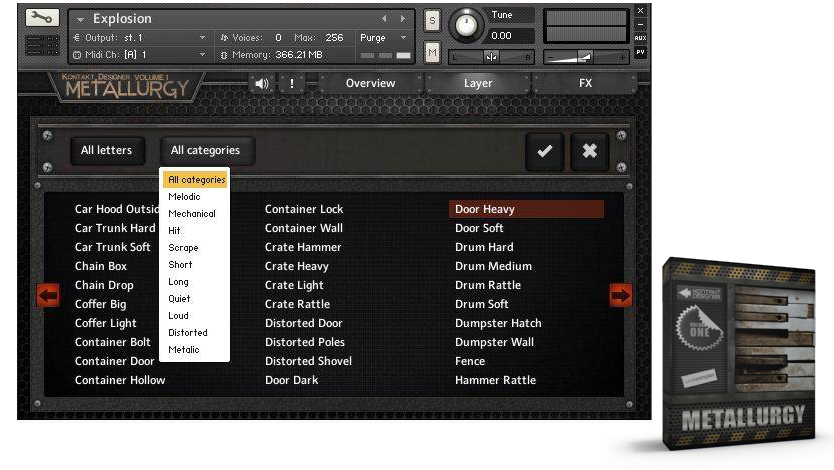Choose Metalic category
This screenshot has height=470, width=834.
[x=184, y=350]
